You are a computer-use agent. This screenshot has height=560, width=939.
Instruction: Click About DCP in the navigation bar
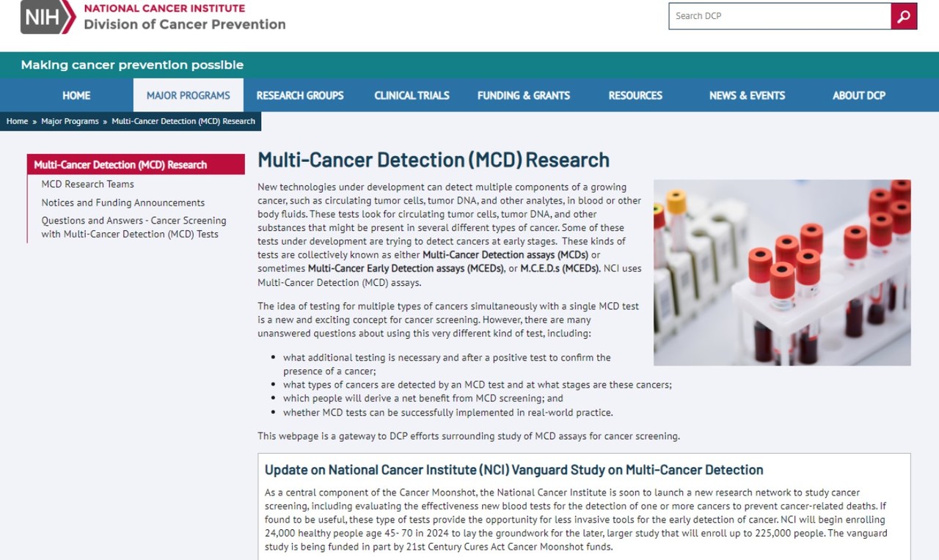tap(858, 95)
